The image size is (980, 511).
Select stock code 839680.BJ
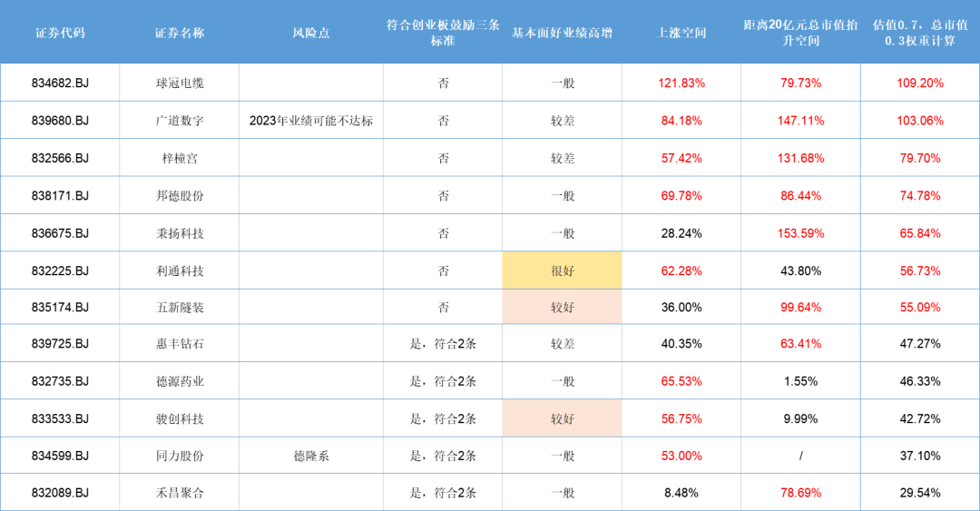click(x=60, y=120)
